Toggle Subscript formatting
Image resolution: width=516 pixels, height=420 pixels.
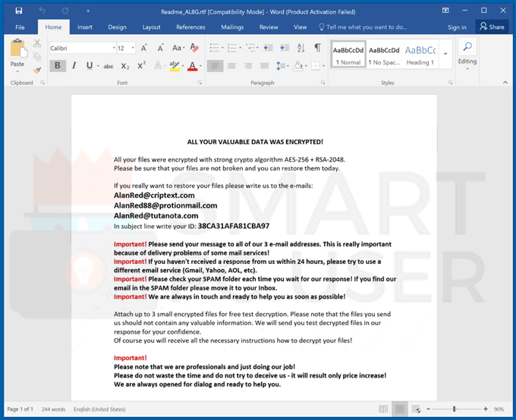[x=125, y=66]
